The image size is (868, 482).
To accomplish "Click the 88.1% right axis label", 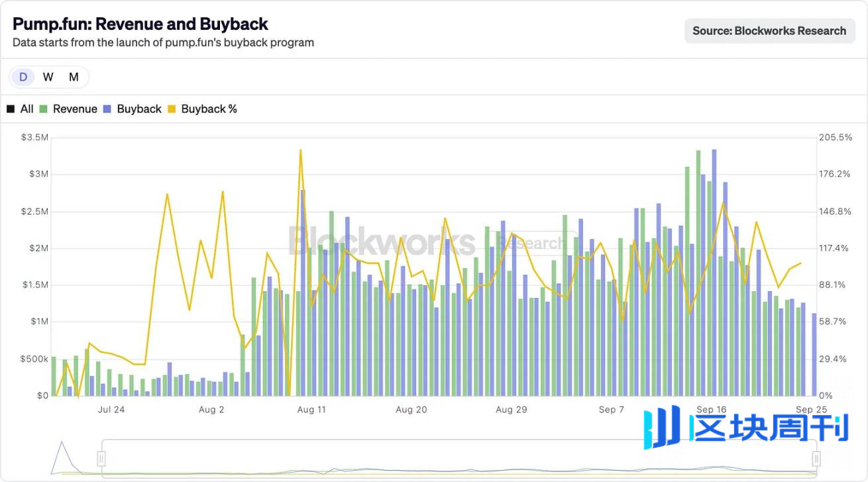I will (834, 285).
